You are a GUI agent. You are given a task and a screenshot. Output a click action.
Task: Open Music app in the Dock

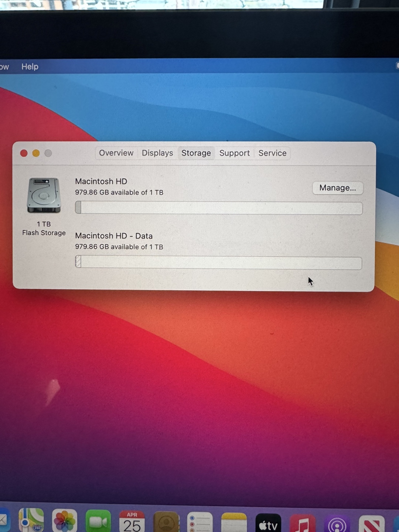click(303, 523)
